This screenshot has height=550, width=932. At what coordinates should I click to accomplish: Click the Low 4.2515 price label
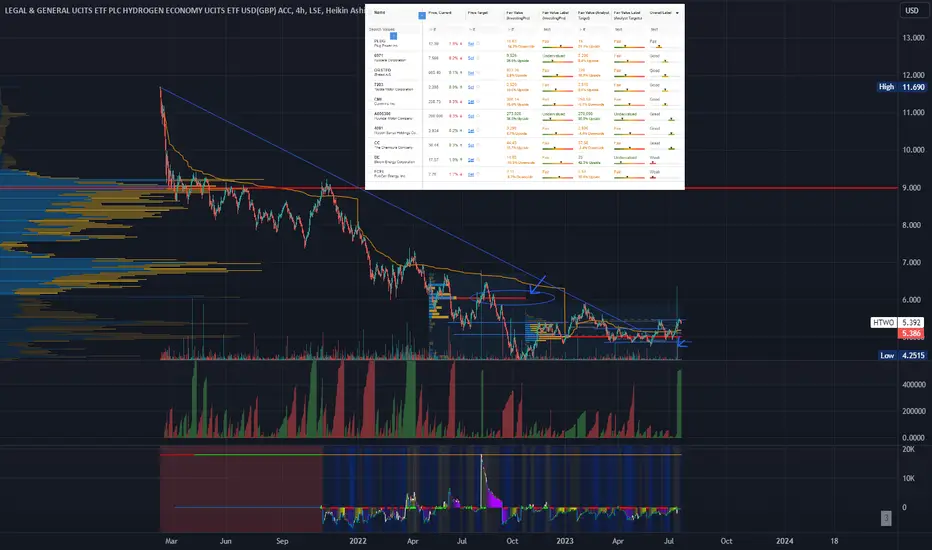pos(902,355)
